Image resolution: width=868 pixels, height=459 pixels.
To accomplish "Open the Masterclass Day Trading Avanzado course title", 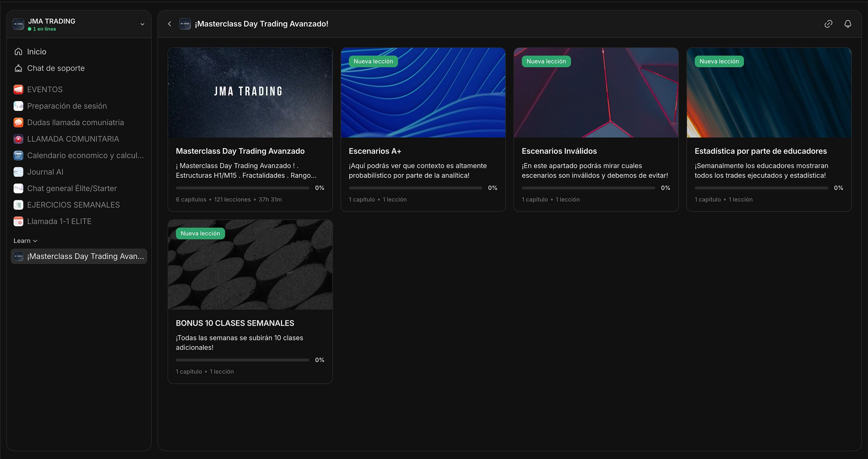I will (240, 151).
